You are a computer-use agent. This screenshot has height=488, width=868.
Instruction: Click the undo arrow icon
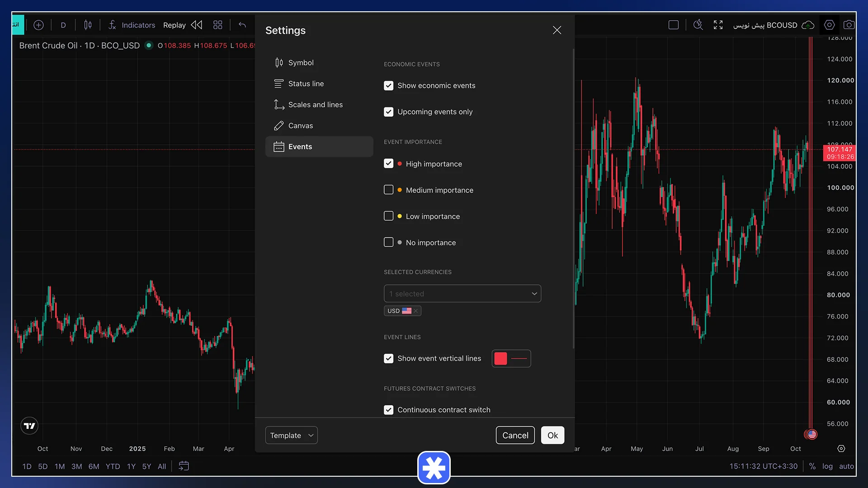(x=242, y=25)
